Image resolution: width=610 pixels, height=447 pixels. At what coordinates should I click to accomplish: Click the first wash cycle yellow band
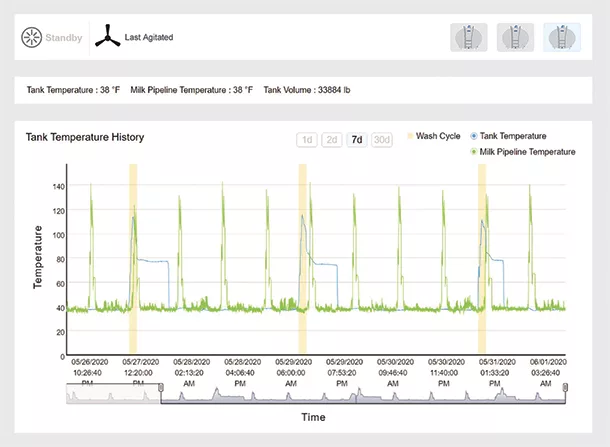[x=133, y=259]
